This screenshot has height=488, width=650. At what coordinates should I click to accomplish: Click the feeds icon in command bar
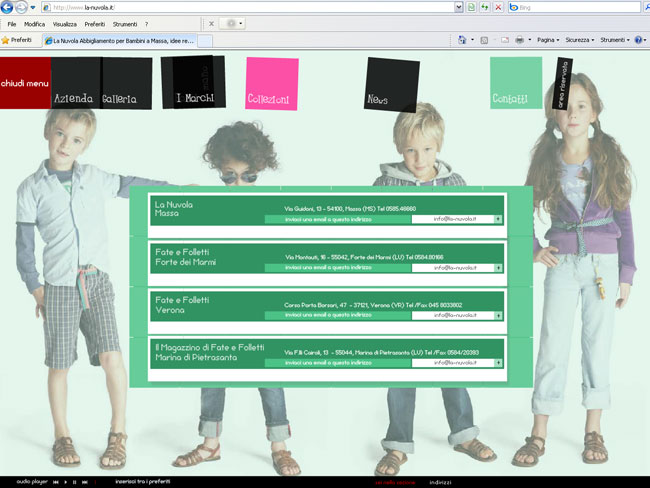(x=484, y=40)
